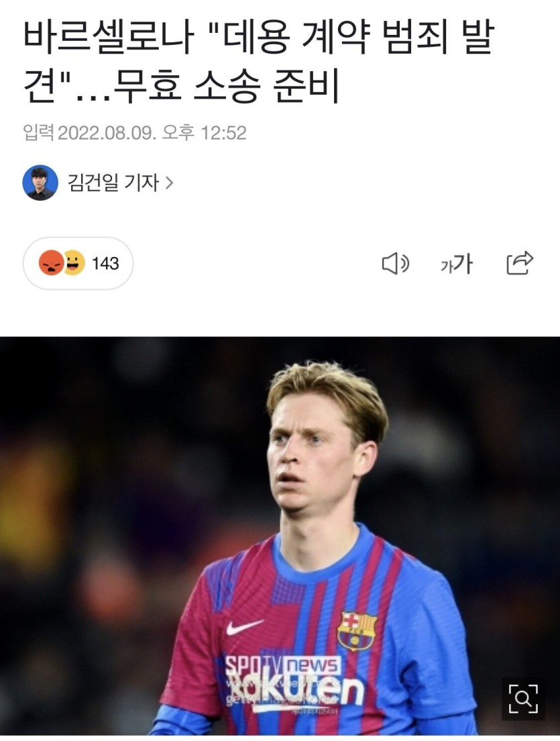Tap the FC Barcelona crest on the jersey

(x=357, y=631)
